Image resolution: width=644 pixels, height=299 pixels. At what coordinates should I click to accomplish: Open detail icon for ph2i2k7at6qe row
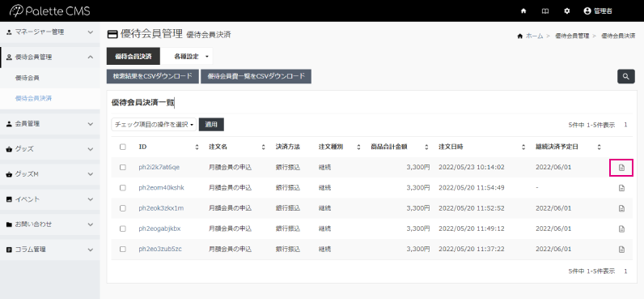(x=621, y=168)
